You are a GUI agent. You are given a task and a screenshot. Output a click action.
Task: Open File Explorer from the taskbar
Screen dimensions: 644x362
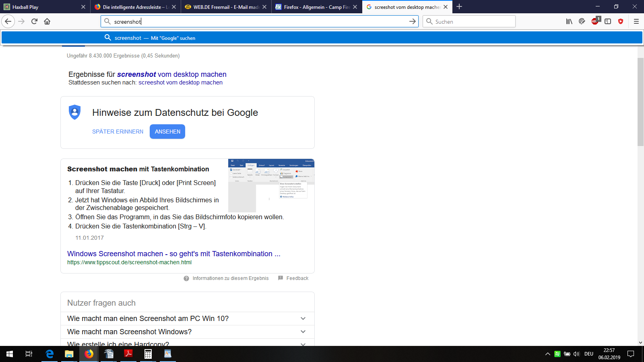pos(69,354)
